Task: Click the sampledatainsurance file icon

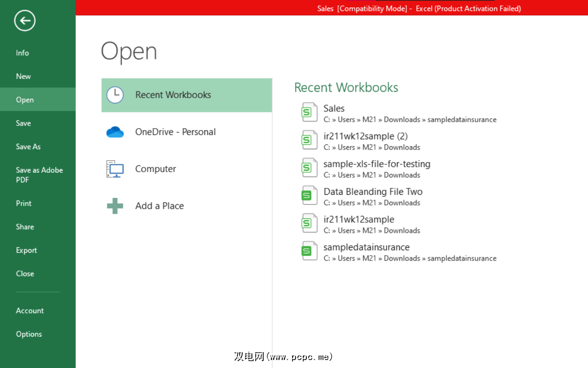Action: (309, 251)
